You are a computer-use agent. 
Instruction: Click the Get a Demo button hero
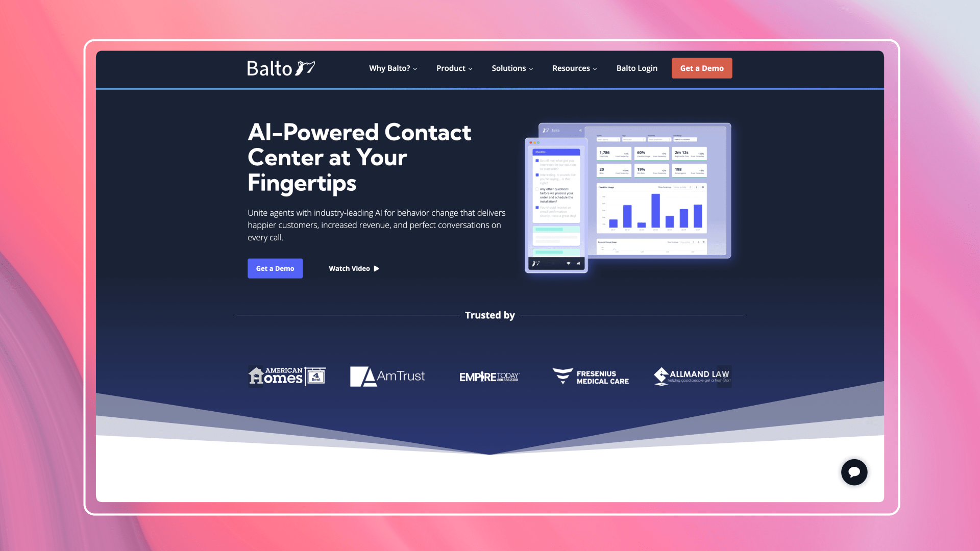(275, 268)
